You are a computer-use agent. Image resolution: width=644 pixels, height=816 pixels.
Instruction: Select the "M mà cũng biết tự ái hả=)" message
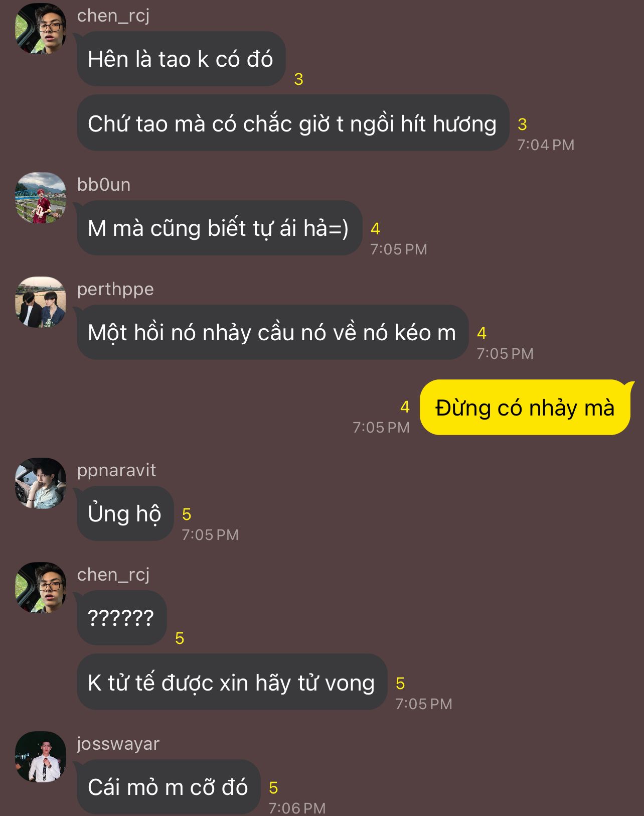coord(219,228)
